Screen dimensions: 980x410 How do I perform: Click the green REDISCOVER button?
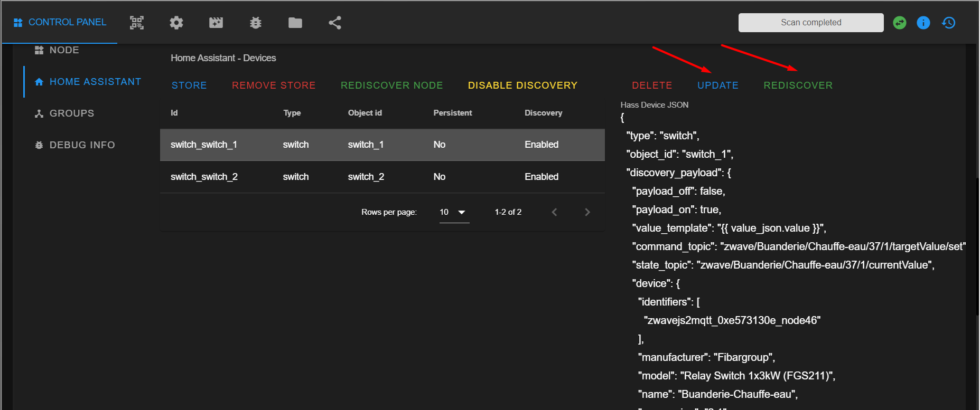click(x=798, y=85)
